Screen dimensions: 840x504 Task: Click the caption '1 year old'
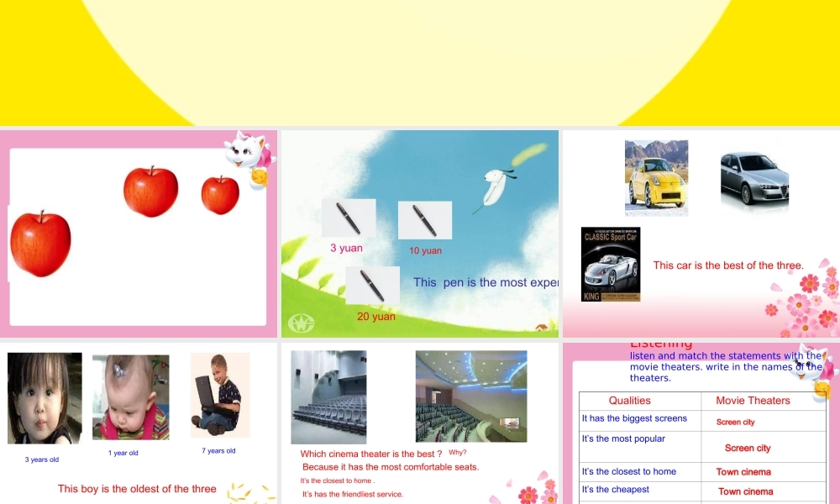tap(123, 453)
